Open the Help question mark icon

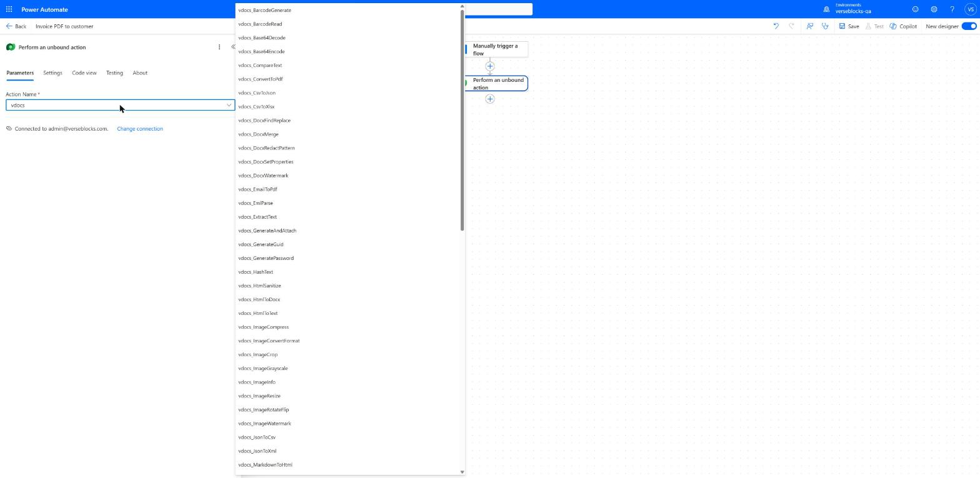pyautogui.click(x=952, y=9)
